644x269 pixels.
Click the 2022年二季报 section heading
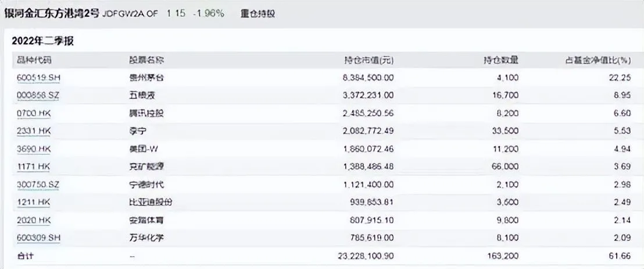(42, 41)
